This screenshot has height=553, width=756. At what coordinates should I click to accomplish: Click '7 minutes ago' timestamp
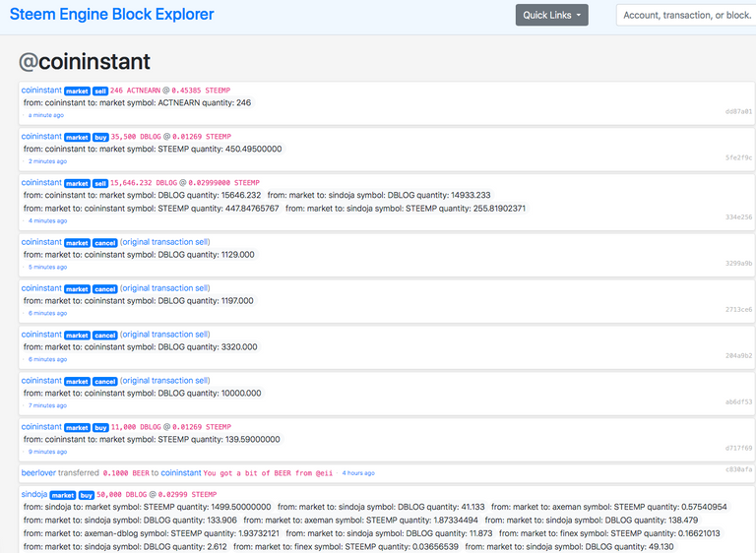(47, 405)
